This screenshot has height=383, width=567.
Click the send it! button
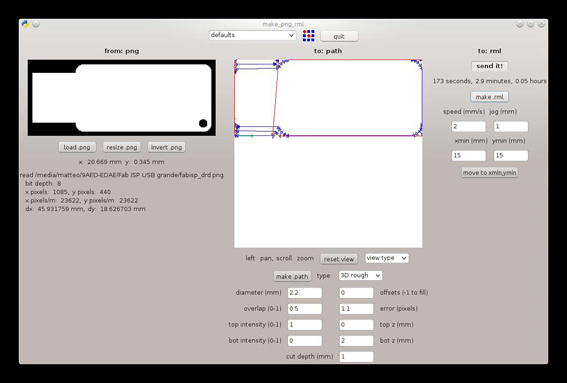pyautogui.click(x=490, y=66)
